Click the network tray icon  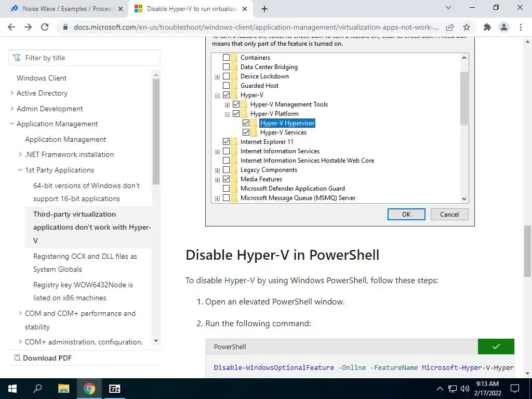tap(453, 389)
